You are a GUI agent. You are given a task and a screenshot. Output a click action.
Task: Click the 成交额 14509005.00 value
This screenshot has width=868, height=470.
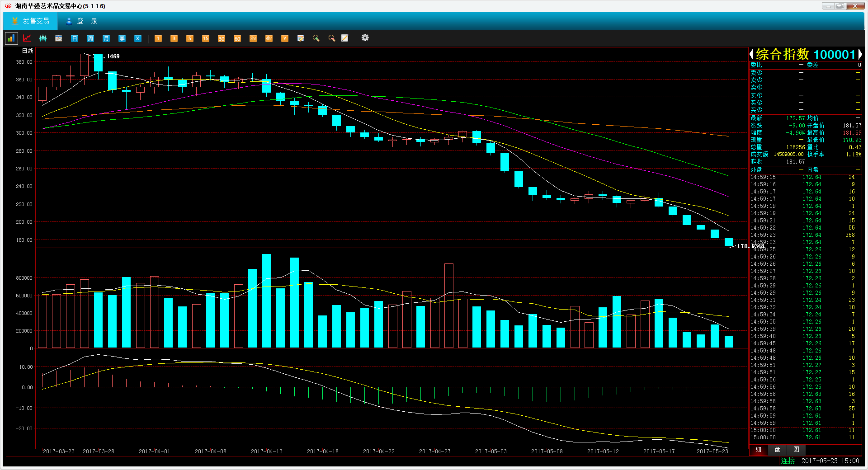point(788,155)
